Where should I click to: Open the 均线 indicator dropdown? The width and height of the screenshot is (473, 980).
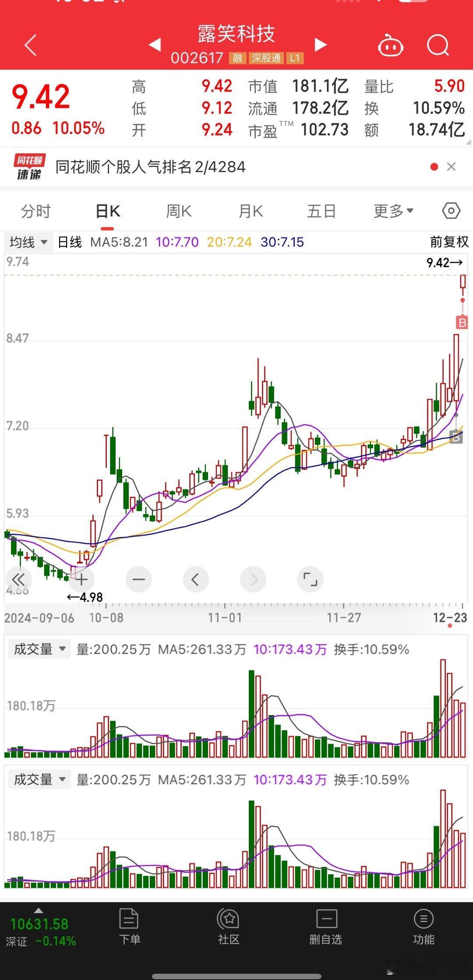point(28,242)
